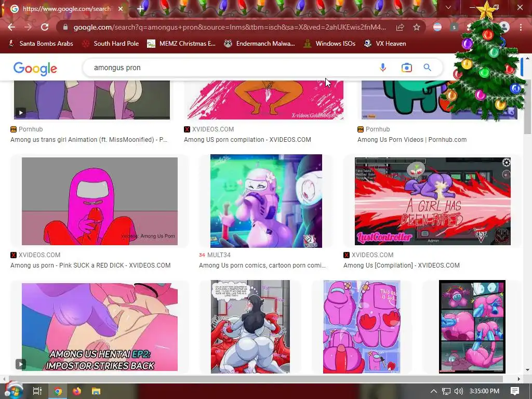This screenshot has width=532, height=399.
Task: Expand hidden system tray icons
Action: tap(434, 391)
